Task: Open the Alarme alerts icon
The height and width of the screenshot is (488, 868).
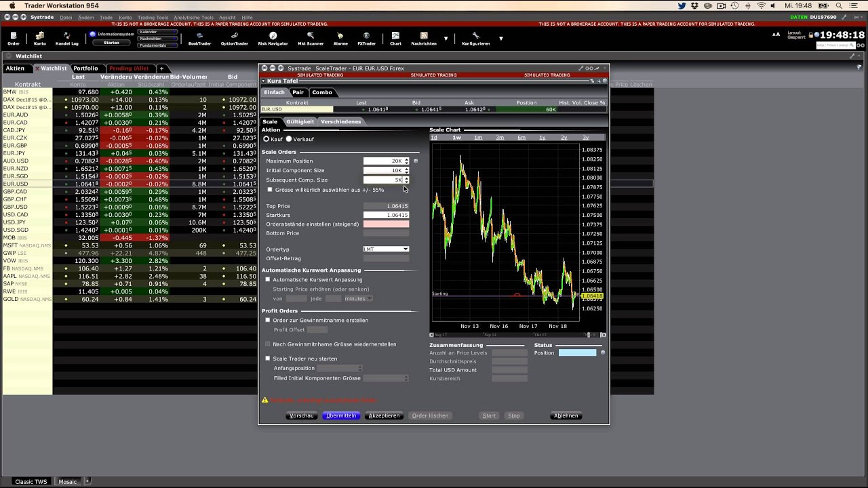Action: click(340, 38)
